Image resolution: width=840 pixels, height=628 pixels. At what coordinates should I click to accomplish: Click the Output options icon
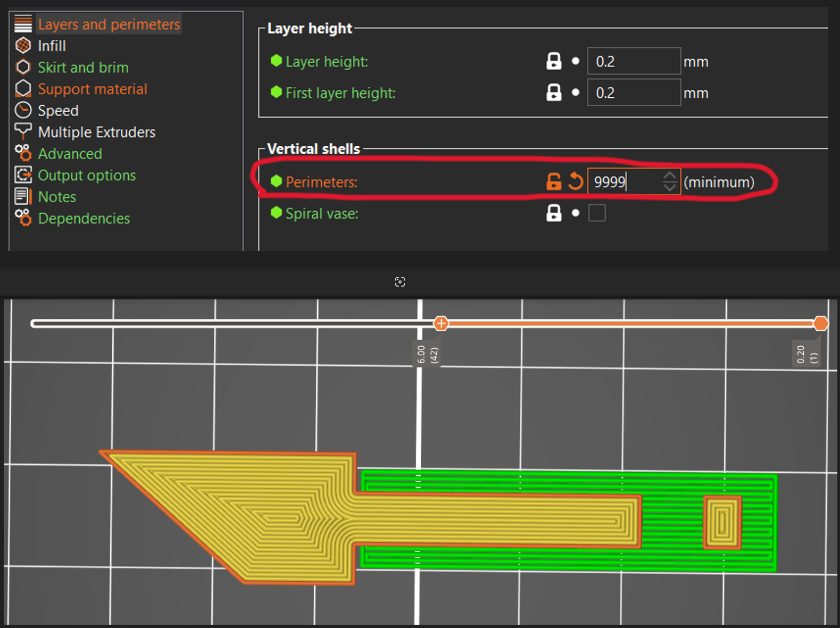pos(23,174)
